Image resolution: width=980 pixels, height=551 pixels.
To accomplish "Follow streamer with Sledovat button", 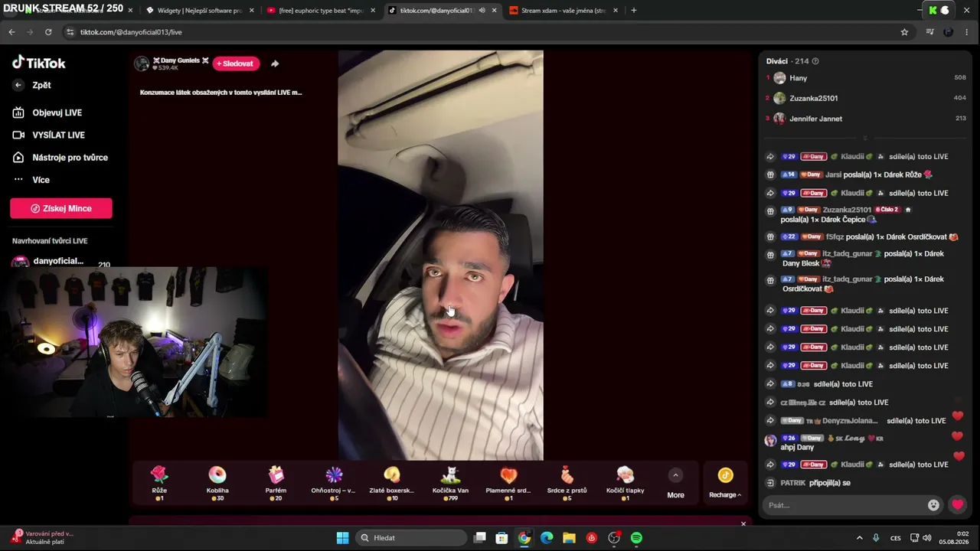I will [x=237, y=64].
